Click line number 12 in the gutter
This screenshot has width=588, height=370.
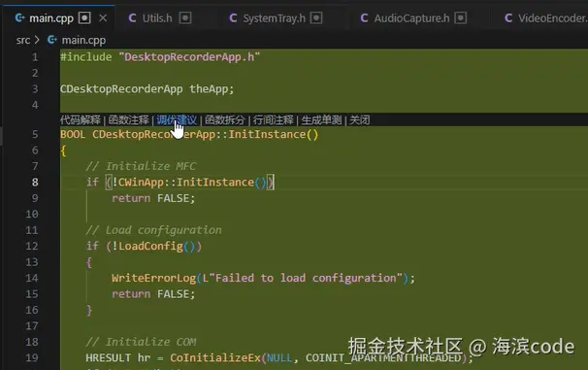pyautogui.click(x=32, y=246)
